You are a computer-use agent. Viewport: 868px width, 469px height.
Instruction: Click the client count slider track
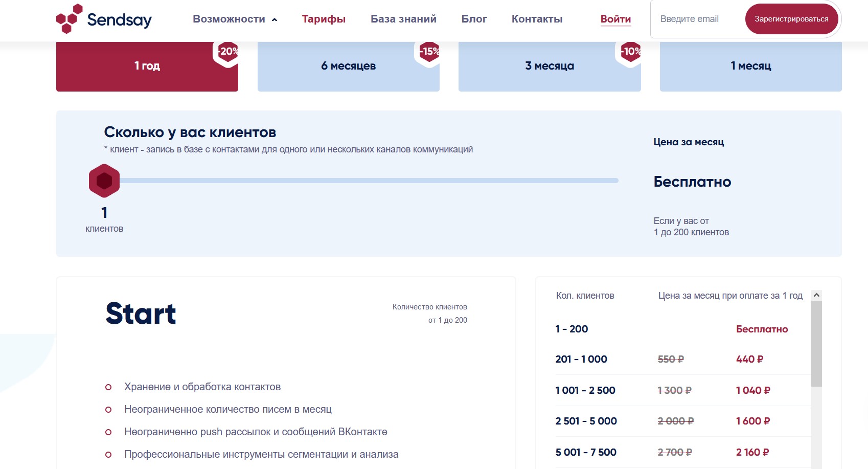click(368, 181)
